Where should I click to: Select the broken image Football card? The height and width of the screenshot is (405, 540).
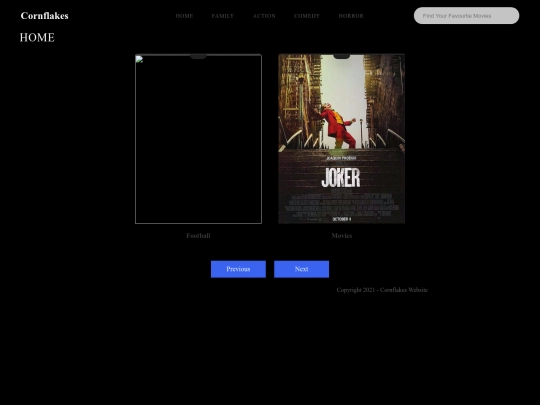coord(198,139)
